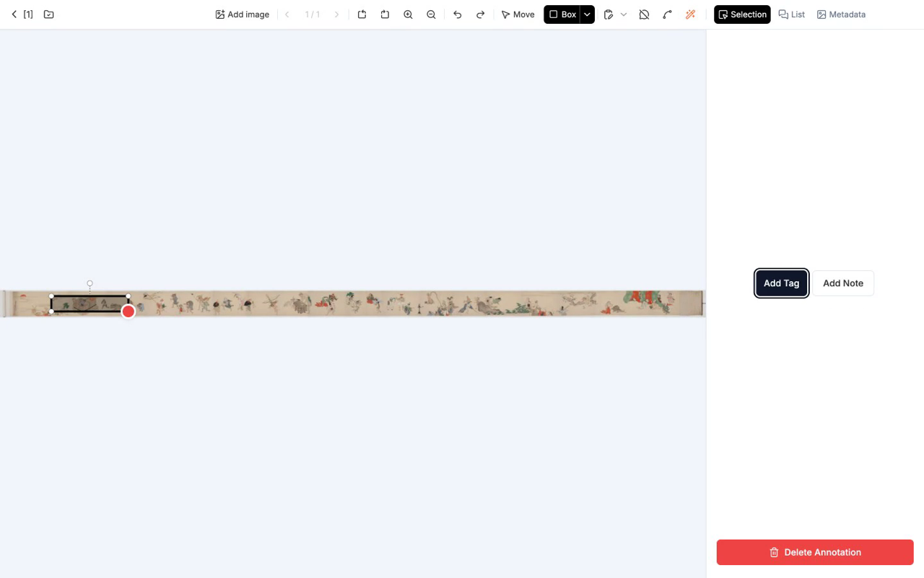Click the page counter 1 / 1
Image resolution: width=924 pixels, height=578 pixels.
click(x=313, y=14)
